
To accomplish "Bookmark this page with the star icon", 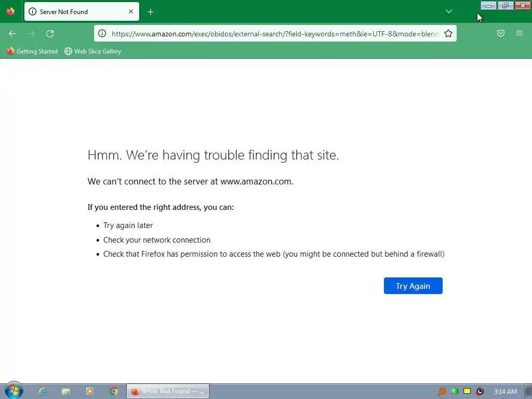I will (448, 33).
